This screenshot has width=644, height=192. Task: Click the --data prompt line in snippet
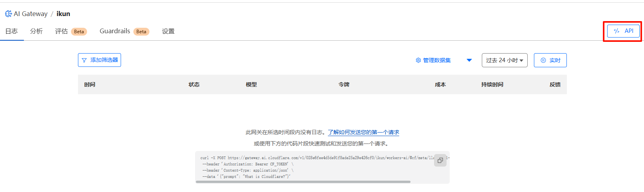tap(246, 177)
